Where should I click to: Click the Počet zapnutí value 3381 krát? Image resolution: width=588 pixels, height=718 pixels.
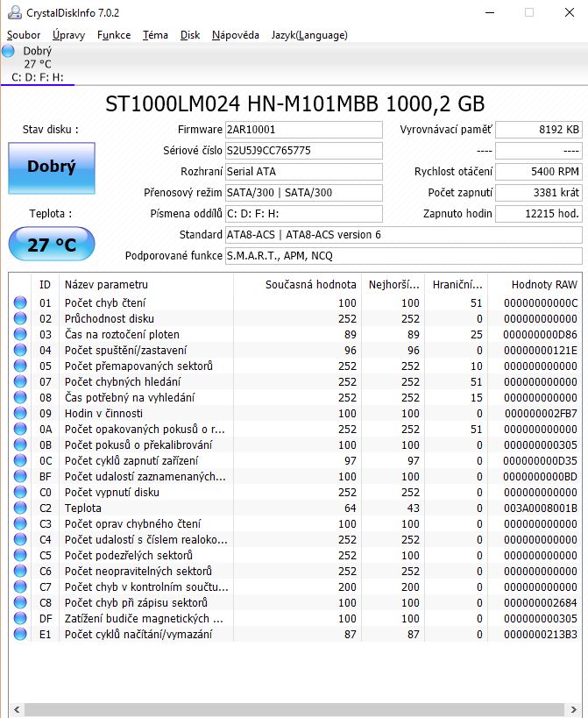539,193
